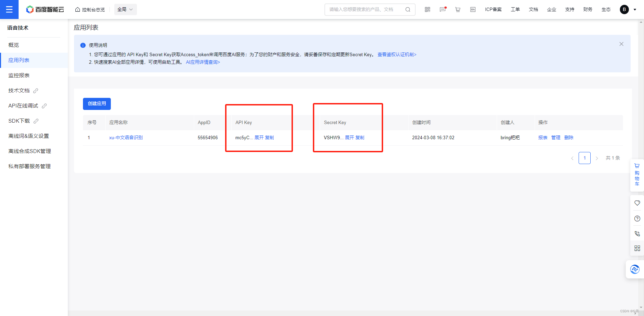644x316 pixels.
Task: Click the floating assistant icon bottom right
Action: click(634, 269)
